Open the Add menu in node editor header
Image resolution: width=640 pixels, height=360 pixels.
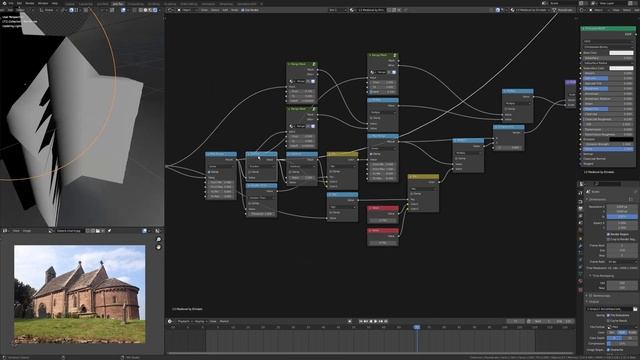(225, 10)
